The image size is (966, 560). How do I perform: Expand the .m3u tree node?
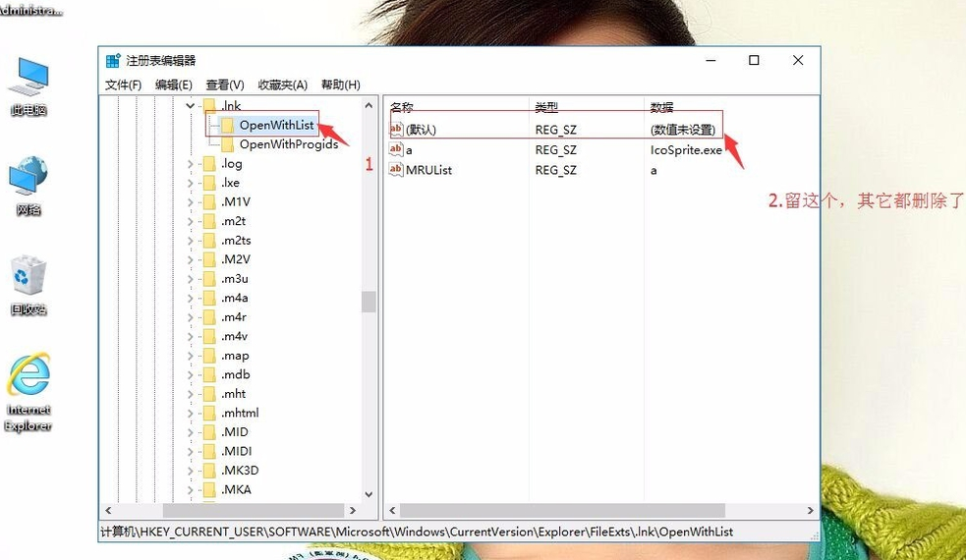[x=191, y=278]
